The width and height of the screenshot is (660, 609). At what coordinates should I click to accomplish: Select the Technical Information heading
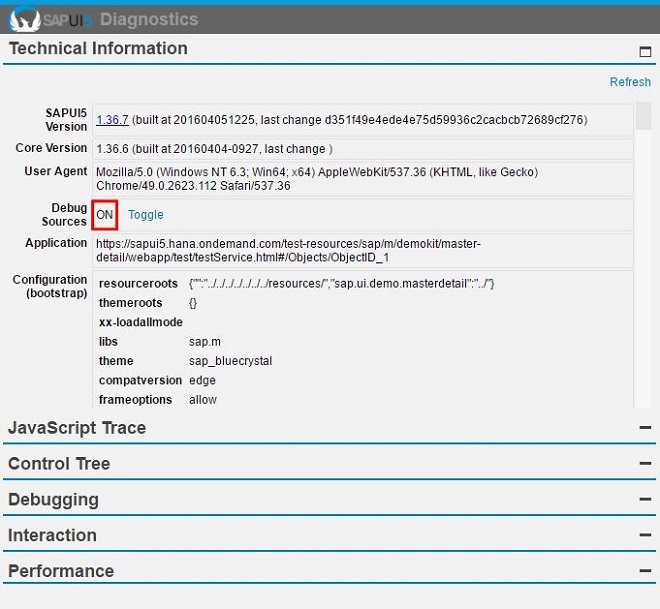coord(98,48)
